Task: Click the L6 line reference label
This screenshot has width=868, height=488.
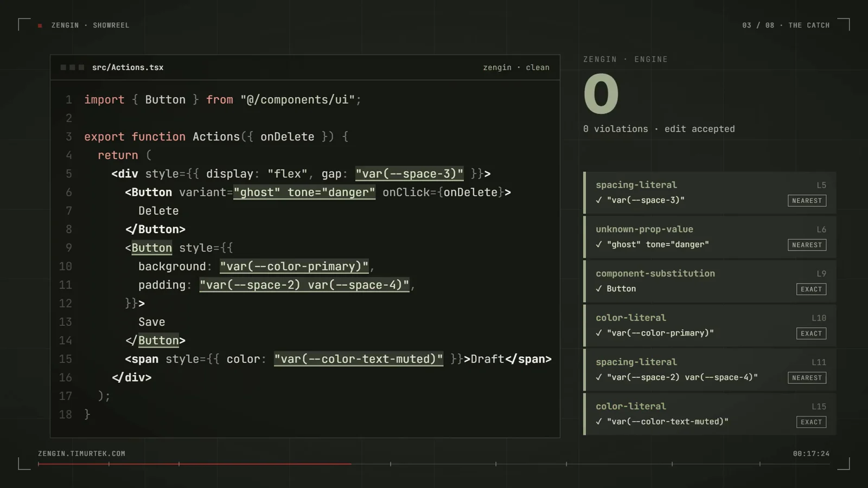Action: [821, 230]
